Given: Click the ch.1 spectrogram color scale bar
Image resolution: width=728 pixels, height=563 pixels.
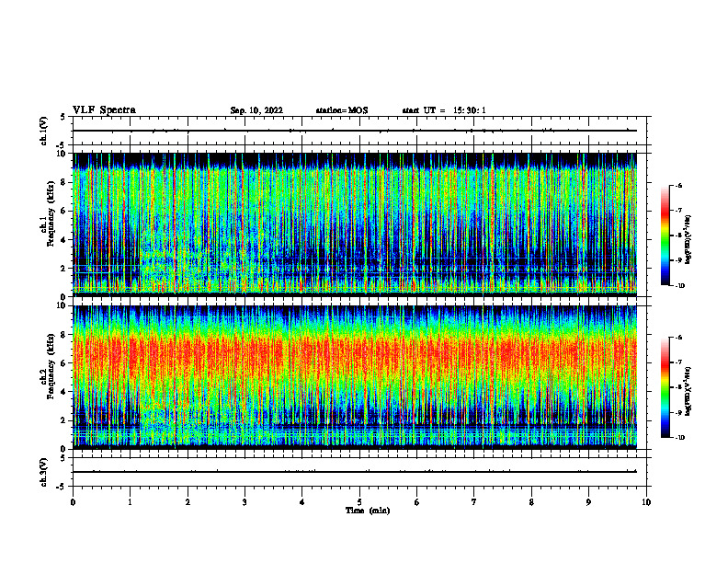Looking at the screenshot, I should pyautogui.click(x=665, y=236).
